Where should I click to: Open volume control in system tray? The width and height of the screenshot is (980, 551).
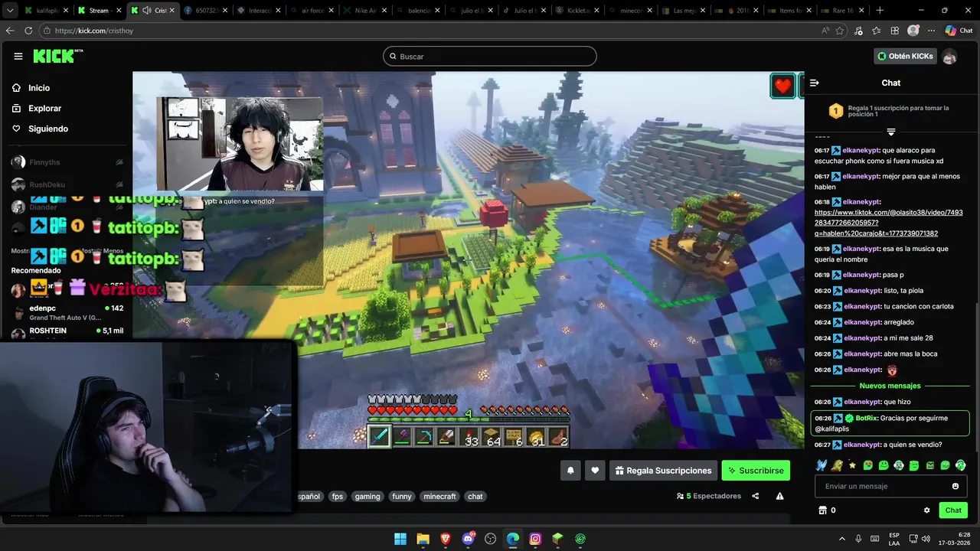[926, 539]
